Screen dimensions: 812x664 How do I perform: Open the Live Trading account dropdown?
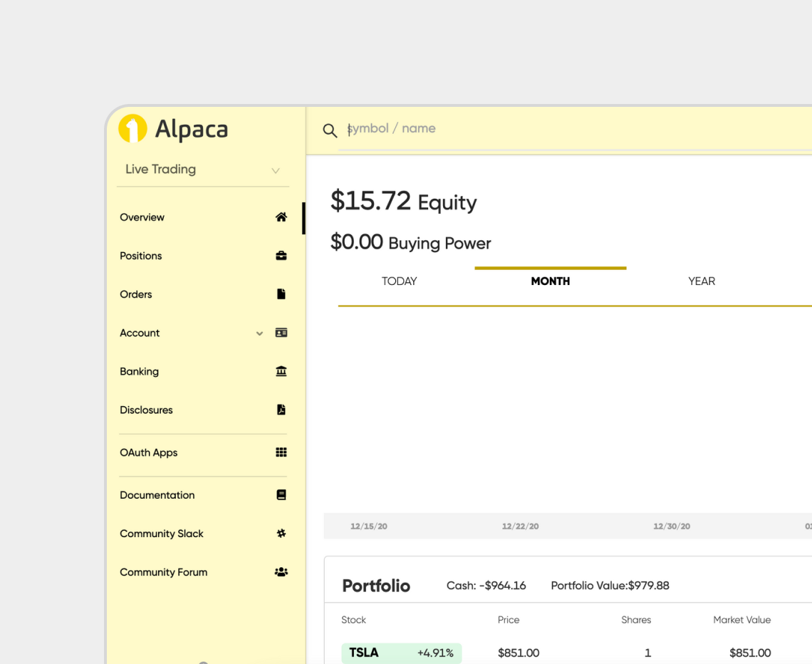(203, 170)
